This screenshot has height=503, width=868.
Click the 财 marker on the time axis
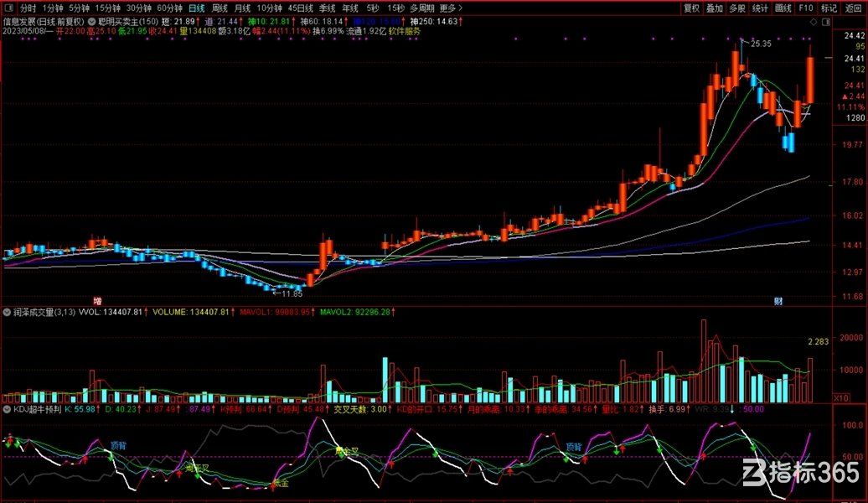pos(778,301)
